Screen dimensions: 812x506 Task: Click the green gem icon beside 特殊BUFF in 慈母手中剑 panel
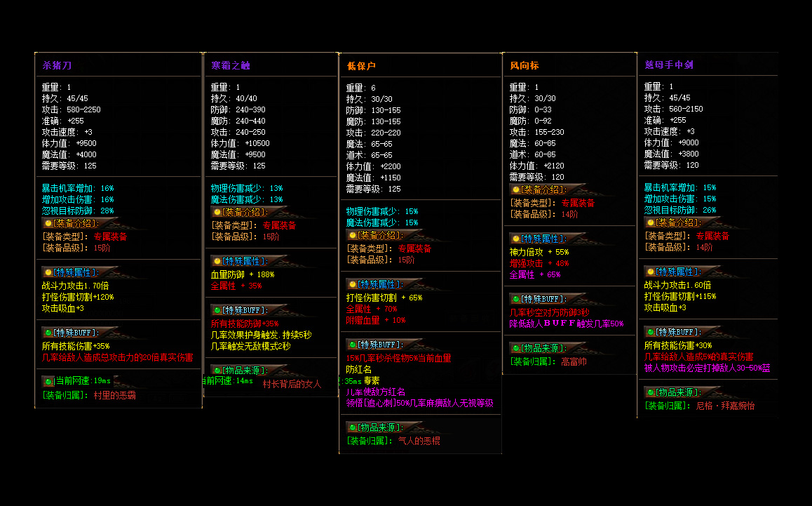click(x=650, y=332)
